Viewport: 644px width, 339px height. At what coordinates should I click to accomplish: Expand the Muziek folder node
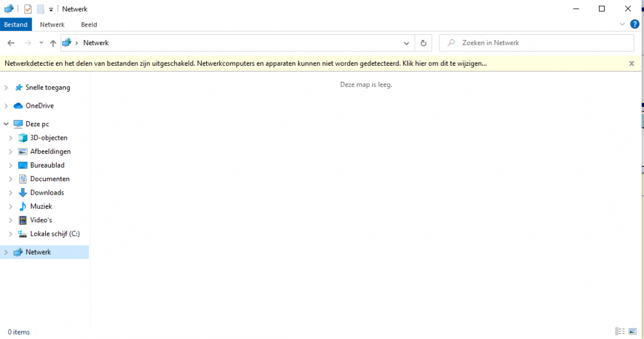11,206
